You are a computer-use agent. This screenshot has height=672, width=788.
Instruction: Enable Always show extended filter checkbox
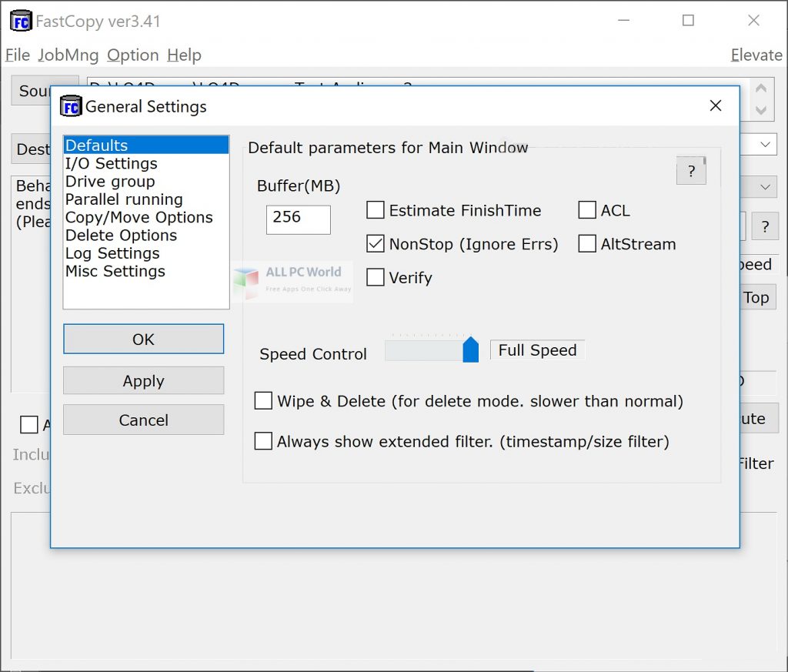click(x=263, y=441)
